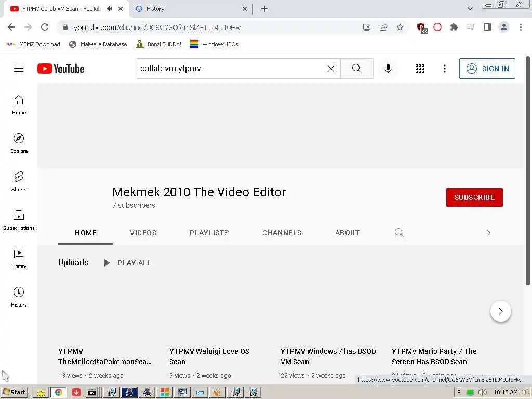Click the page vertical scrollbar
The height and width of the screenshot is (399, 532).
coord(528,171)
